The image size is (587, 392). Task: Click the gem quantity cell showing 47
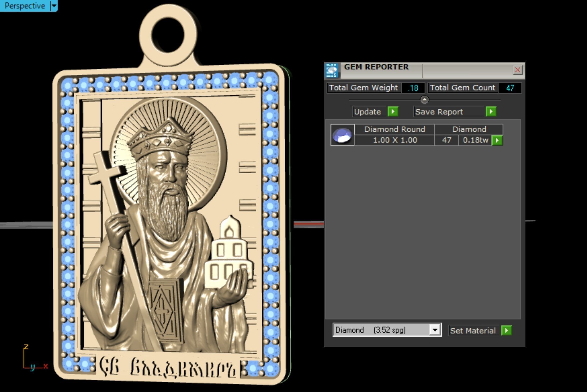(446, 140)
